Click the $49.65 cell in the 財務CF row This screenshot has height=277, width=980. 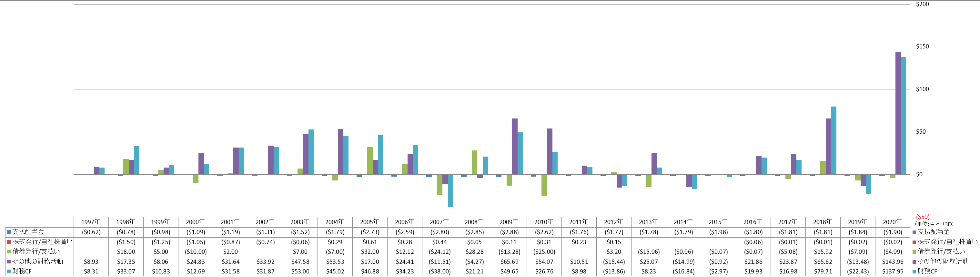[509, 272]
